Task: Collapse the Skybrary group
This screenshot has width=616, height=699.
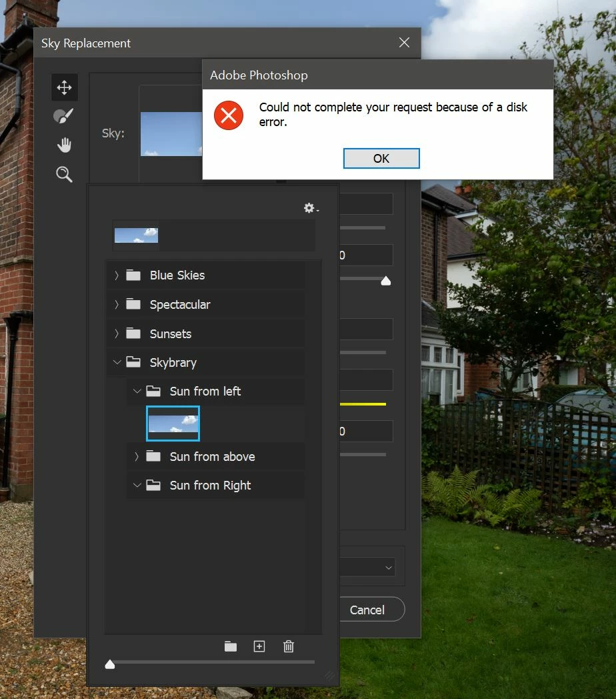Action: (117, 362)
